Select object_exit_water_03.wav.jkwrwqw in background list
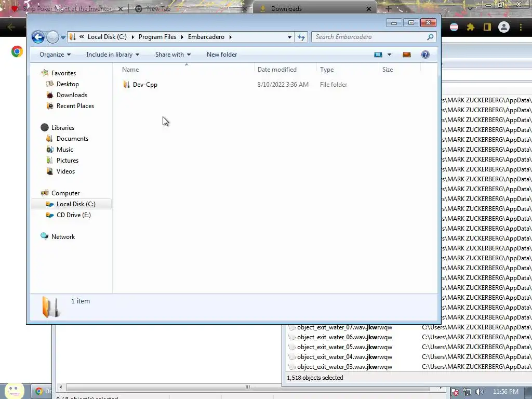Image resolution: width=532 pixels, height=399 pixels. (345, 367)
